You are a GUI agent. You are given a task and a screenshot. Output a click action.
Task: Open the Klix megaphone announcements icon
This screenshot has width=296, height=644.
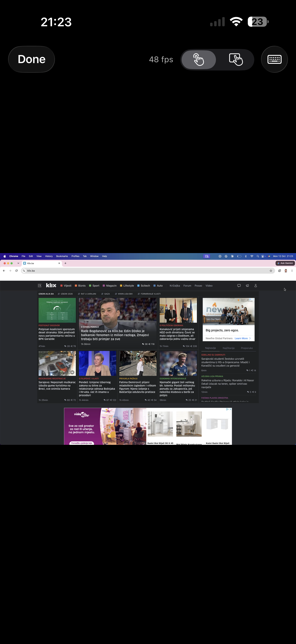point(247,285)
